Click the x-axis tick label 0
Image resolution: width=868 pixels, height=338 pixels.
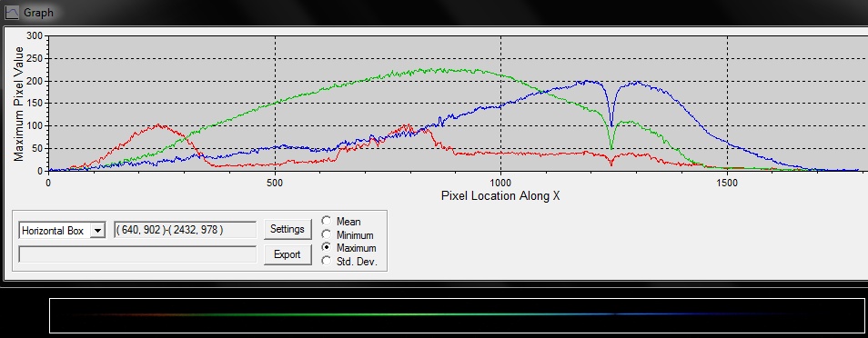click(49, 182)
